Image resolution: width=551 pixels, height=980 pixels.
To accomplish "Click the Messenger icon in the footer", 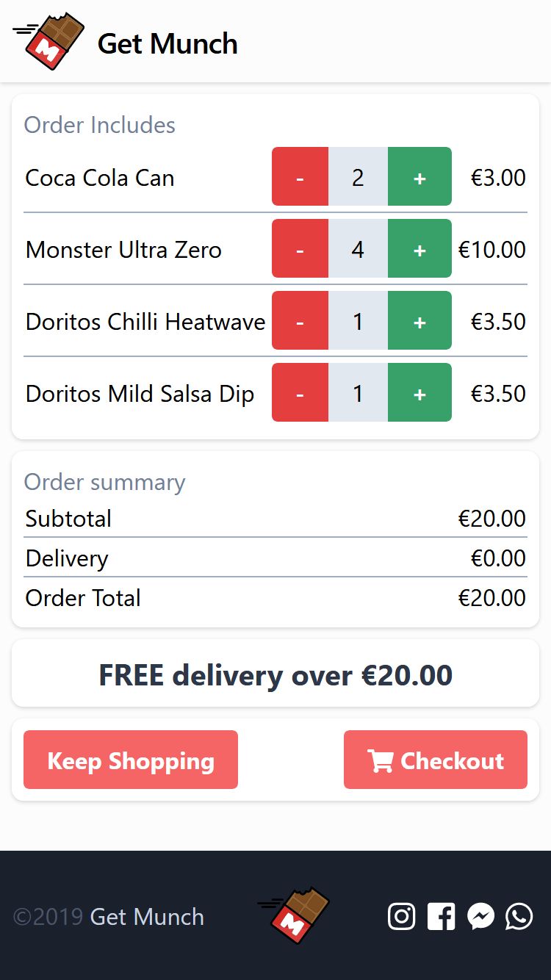I will coord(480,916).
